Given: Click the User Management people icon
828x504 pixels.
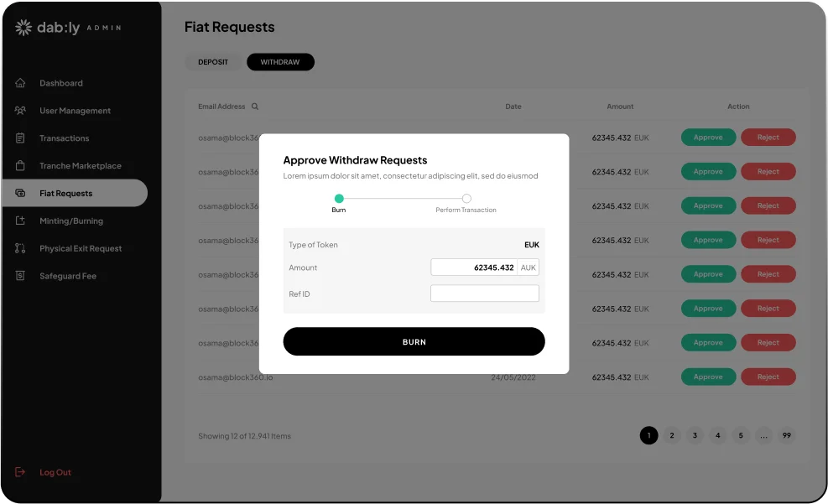Looking at the screenshot, I should point(20,111).
